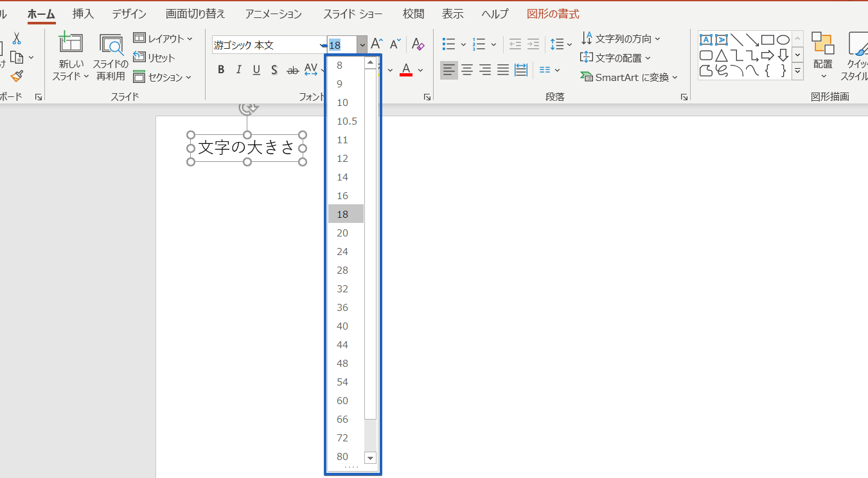Select the vertical text box shape
The image size is (868, 478).
click(721, 40)
